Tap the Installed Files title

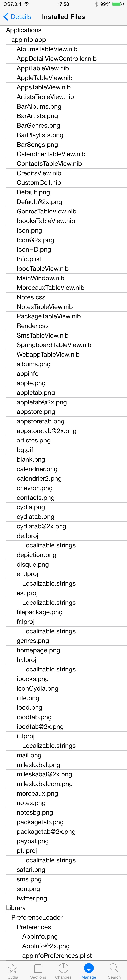coord(63,17)
